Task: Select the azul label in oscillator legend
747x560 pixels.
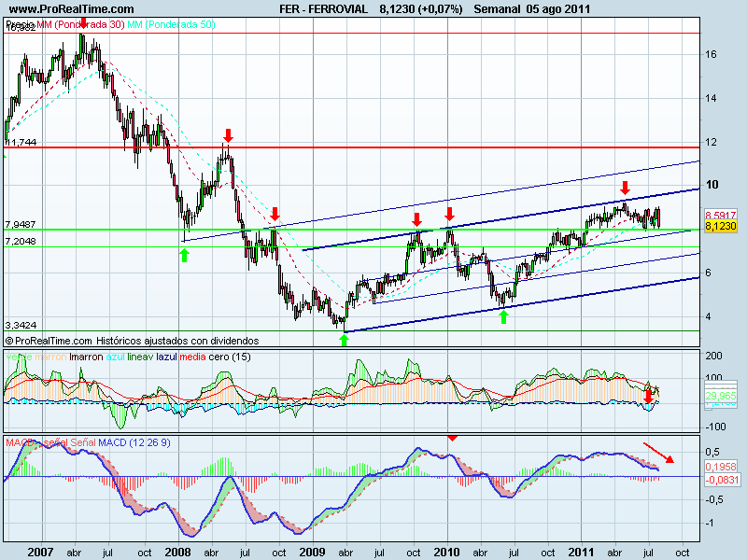Action: tap(115, 357)
